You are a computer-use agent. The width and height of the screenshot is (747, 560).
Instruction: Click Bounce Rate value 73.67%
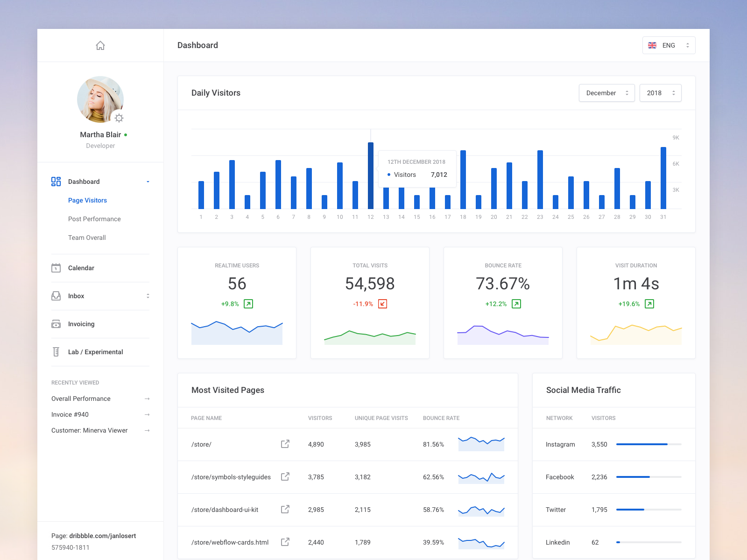coord(503,284)
